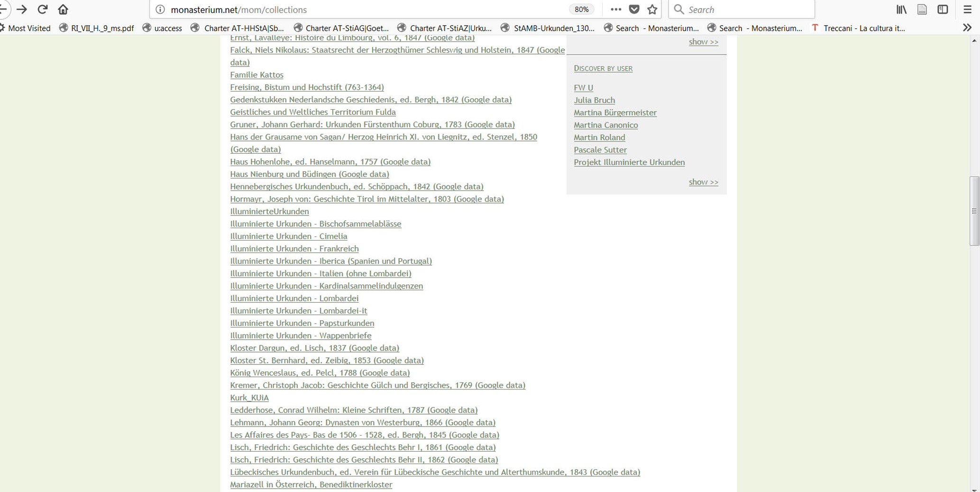
Task: Open user FW U
Action: [583, 88]
